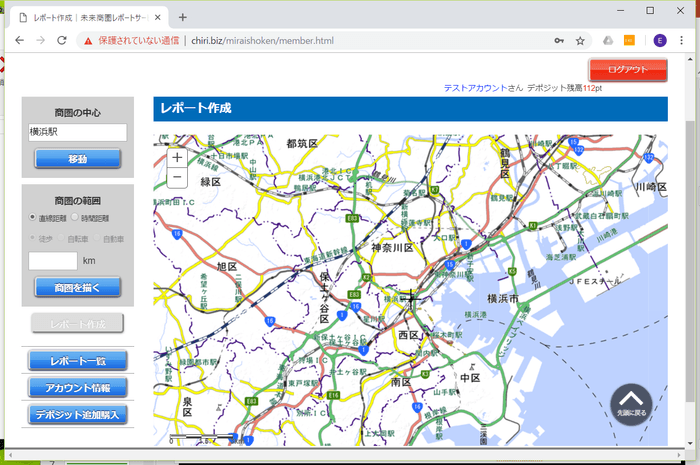Open Chrome three-dot menu
The width and height of the screenshot is (700, 465).
coord(681,41)
